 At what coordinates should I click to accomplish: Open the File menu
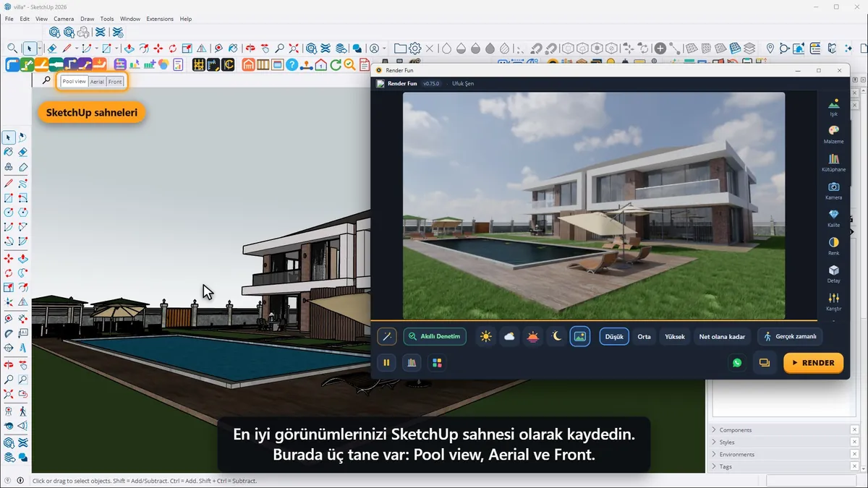9,19
